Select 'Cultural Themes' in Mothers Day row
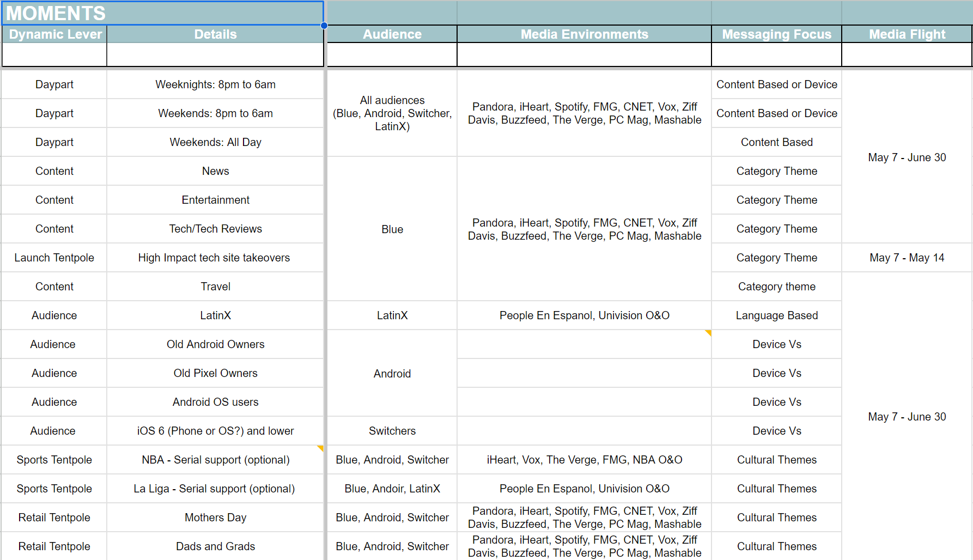 [776, 518]
